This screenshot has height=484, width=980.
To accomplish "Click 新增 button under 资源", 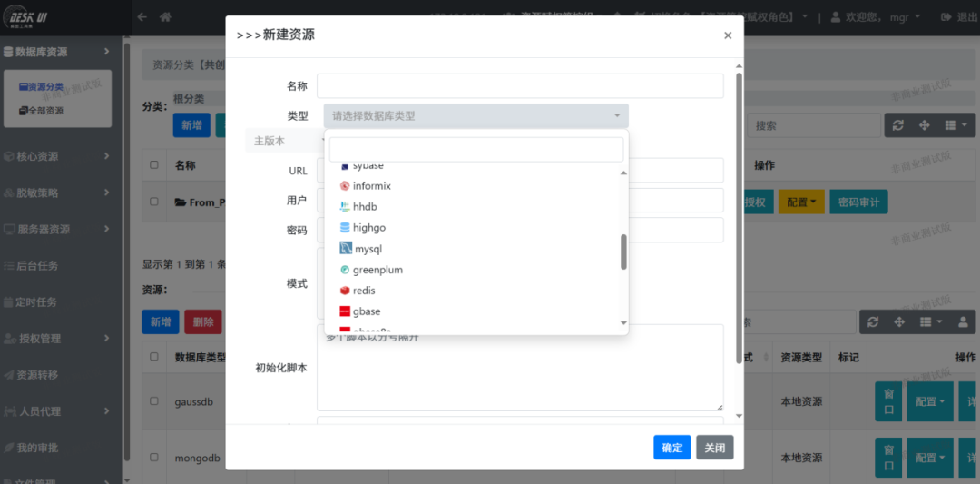I will click(161, 322).
